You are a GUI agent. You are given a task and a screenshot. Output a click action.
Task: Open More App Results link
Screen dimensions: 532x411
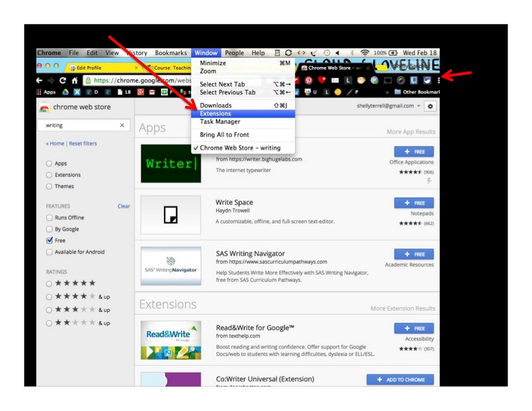410,131
